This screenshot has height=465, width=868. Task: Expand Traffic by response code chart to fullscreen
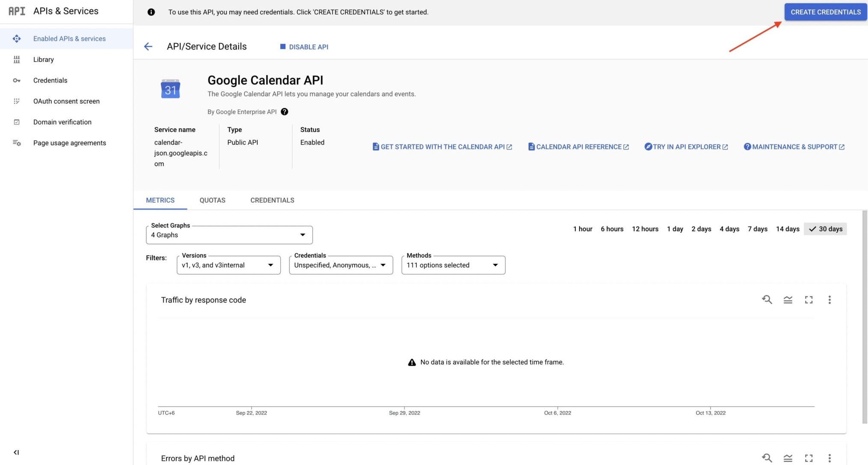tap(809, 300)
